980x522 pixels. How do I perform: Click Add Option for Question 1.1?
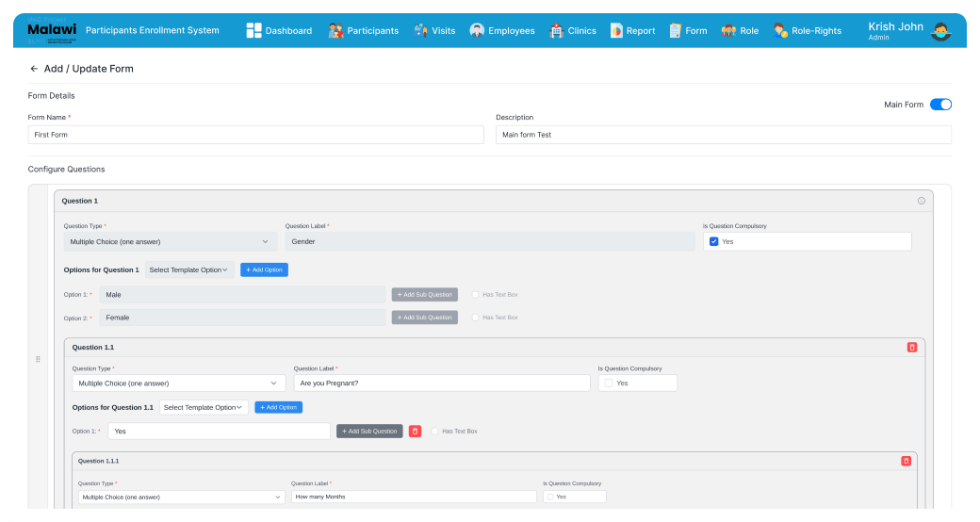(279, 408)
